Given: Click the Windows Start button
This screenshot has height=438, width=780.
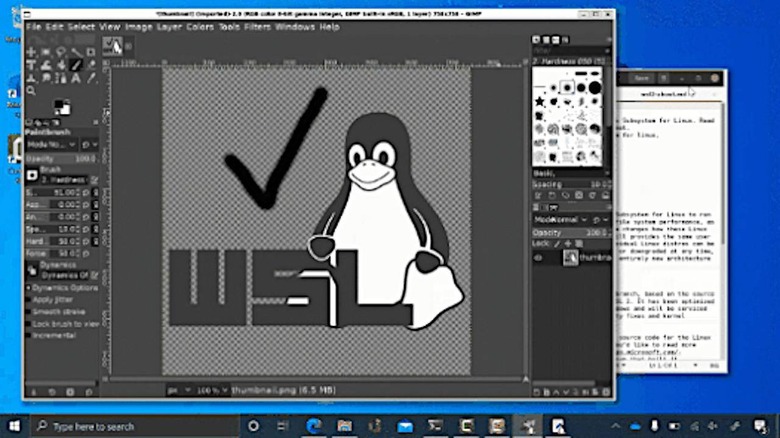Looking at the screenshot, I should [x=14, y=426].
